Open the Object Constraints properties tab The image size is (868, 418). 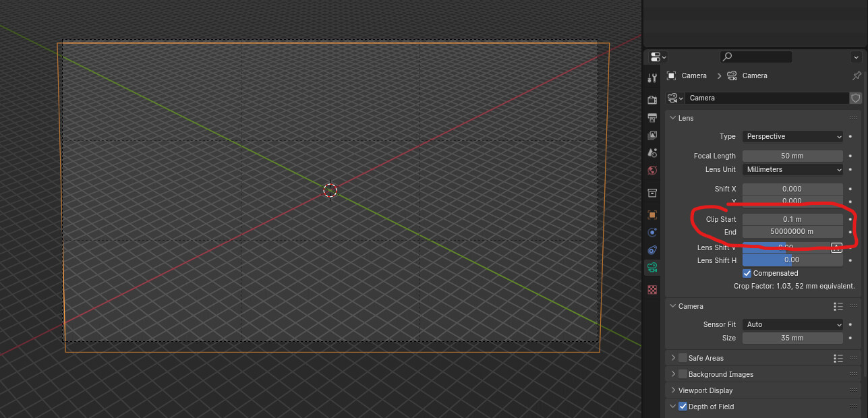652,250
